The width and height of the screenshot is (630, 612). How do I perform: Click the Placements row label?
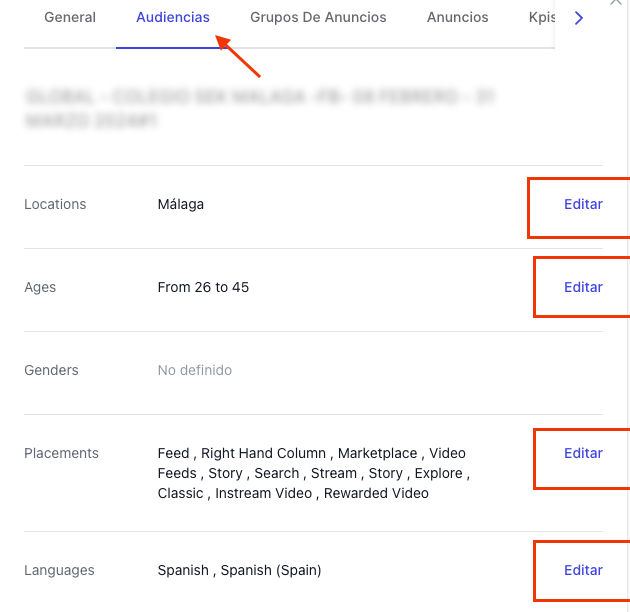[x=61, y=453]
